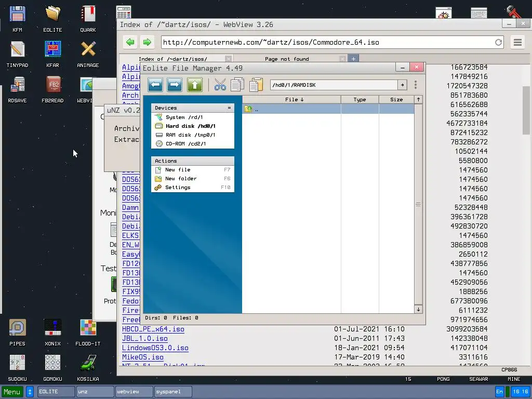The height and width of the screenshot is (399, 532).
Task: Click the Paste icon in Eolite toolbar
Action: [x=256, y=85]
